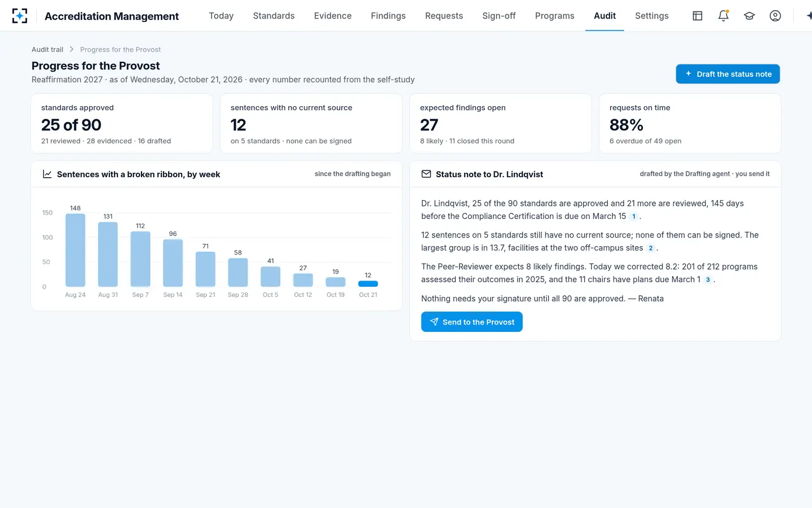The width and height of the screenshot is (812, 508).
Task: Switch to the Programs tab
Action: (555, 16)
